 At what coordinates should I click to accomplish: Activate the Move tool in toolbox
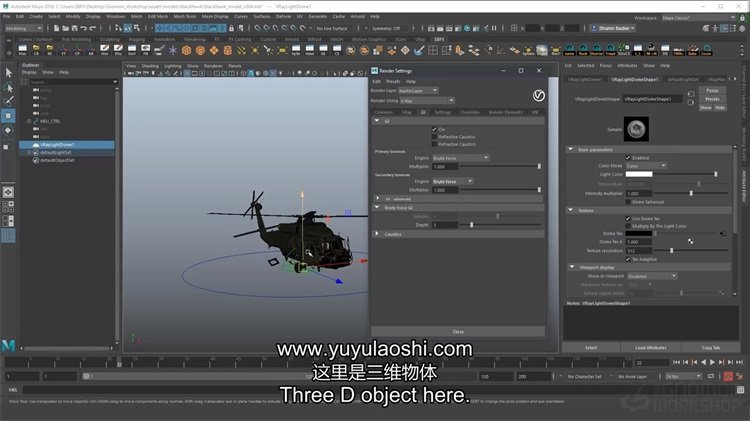(9, 116)
